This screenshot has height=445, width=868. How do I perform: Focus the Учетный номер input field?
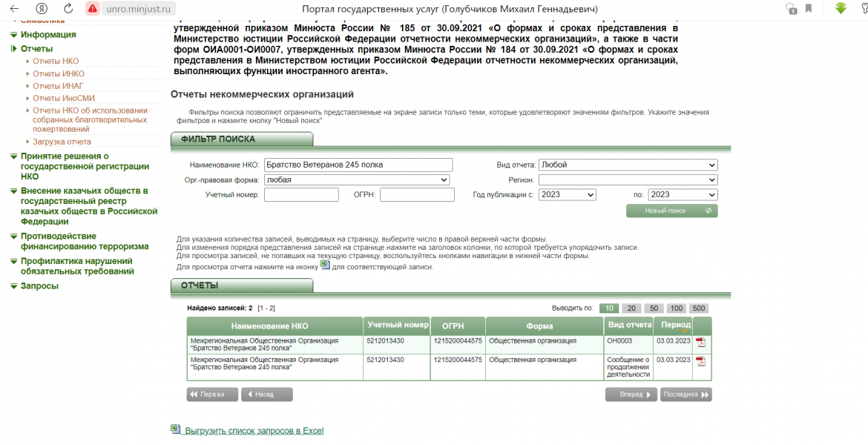pos(301,195)
